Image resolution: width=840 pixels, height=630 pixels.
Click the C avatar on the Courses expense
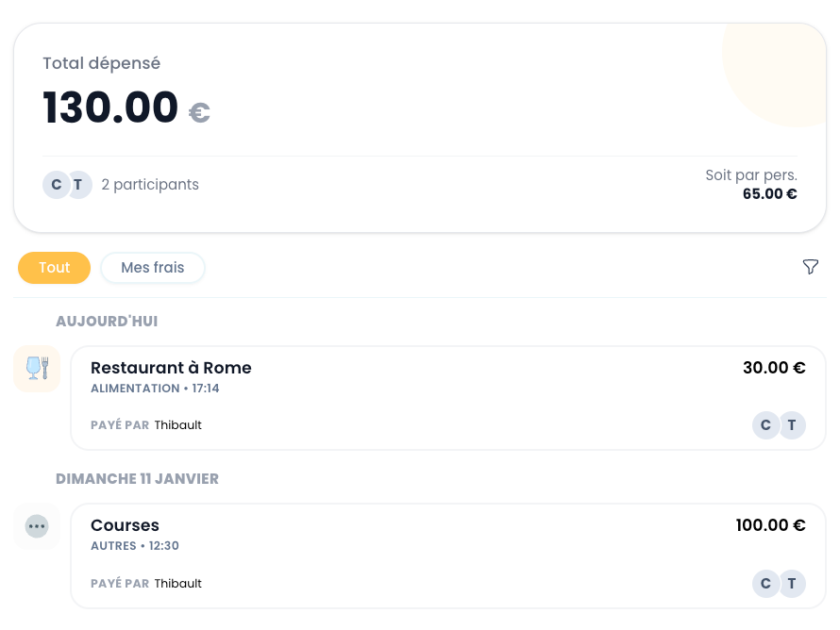(765, 584)
